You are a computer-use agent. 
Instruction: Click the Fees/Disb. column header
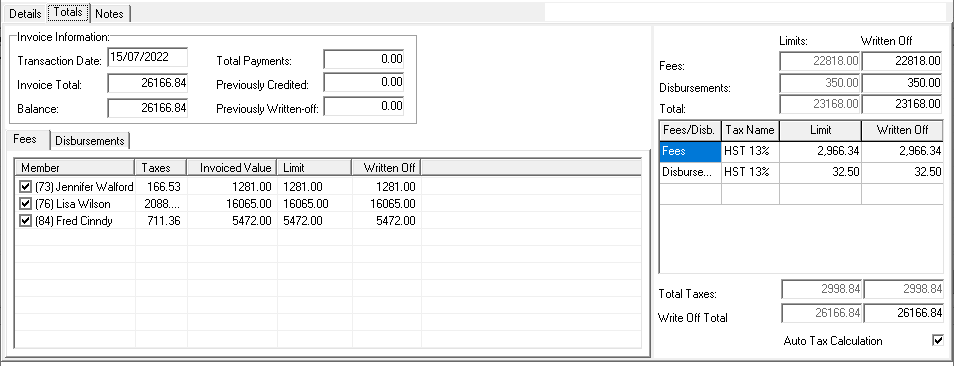690,130
